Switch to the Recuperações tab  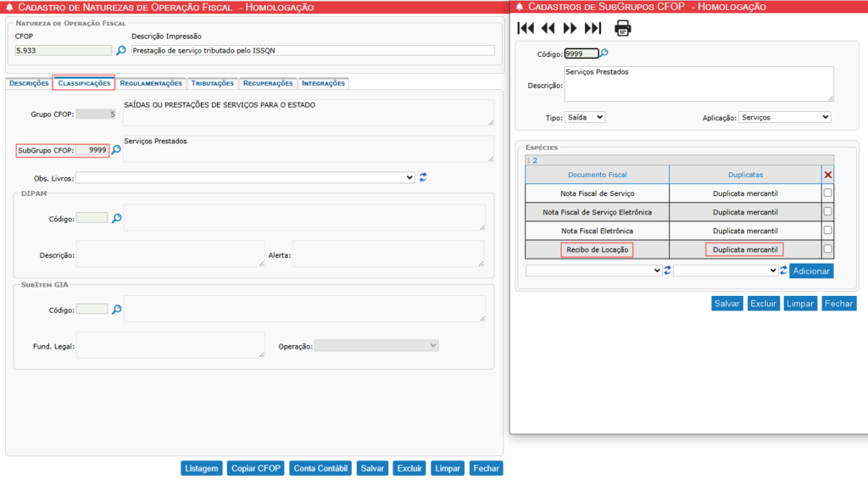268,83
